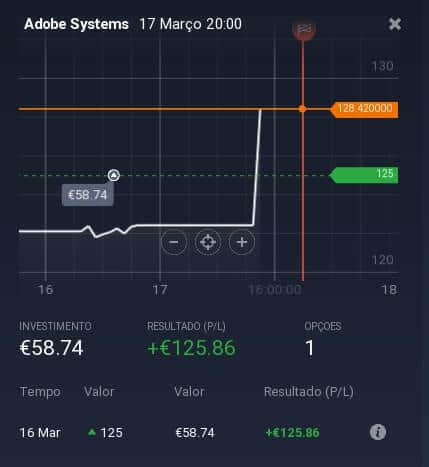Click the +€125.86 result in trade row
The image size is (429, 467).
click(292, 433)
